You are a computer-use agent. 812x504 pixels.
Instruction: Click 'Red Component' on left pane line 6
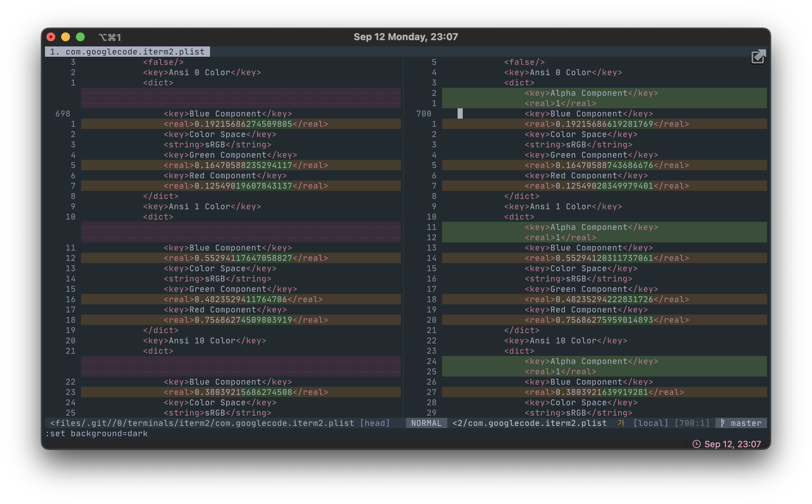point(223,175)
